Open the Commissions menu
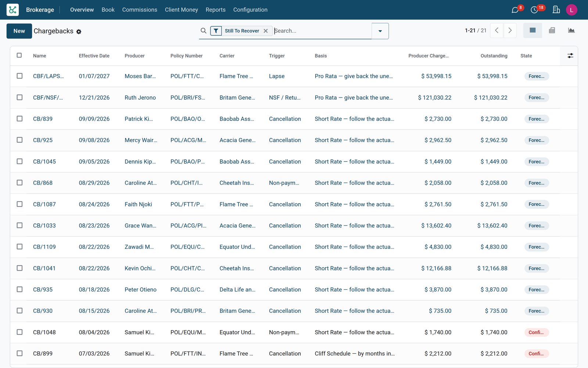 click(140, 10)
